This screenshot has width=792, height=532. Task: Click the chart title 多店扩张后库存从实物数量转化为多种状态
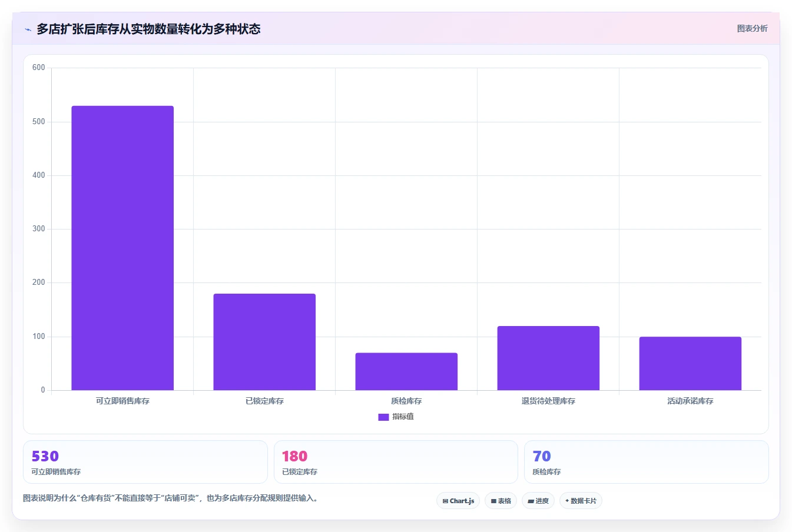coord(148,29)
